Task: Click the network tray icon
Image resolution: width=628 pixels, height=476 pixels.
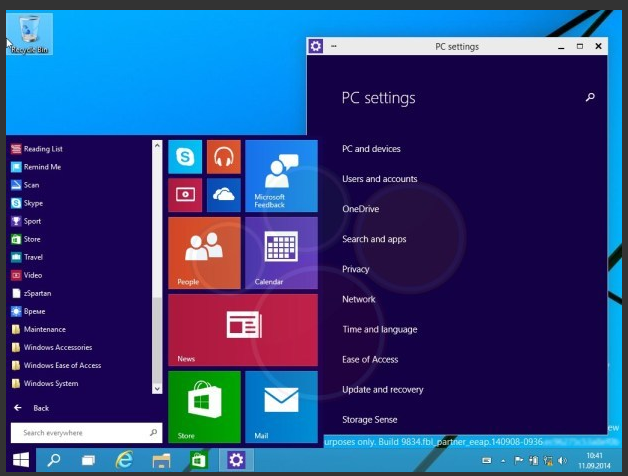Action: coord(547,461)
